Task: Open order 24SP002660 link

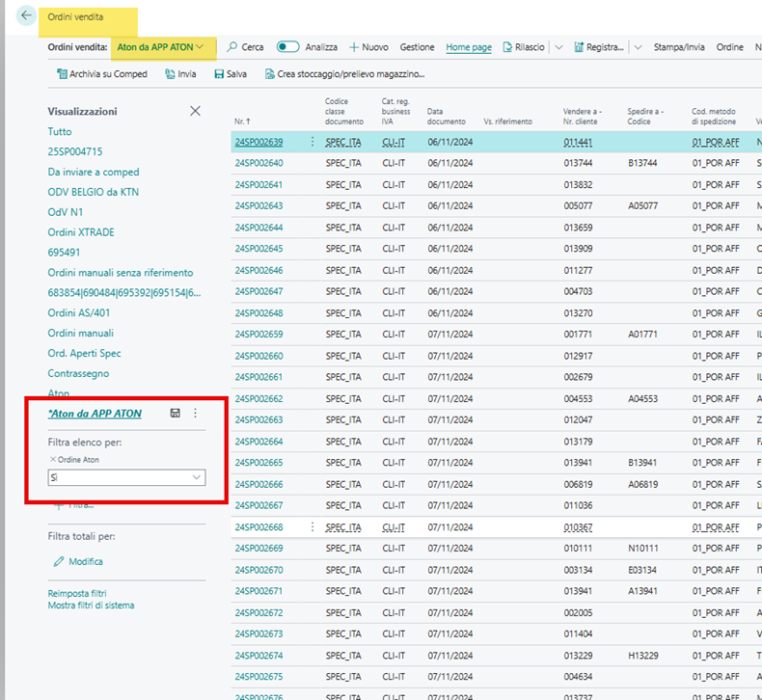Action: (259, 356)
